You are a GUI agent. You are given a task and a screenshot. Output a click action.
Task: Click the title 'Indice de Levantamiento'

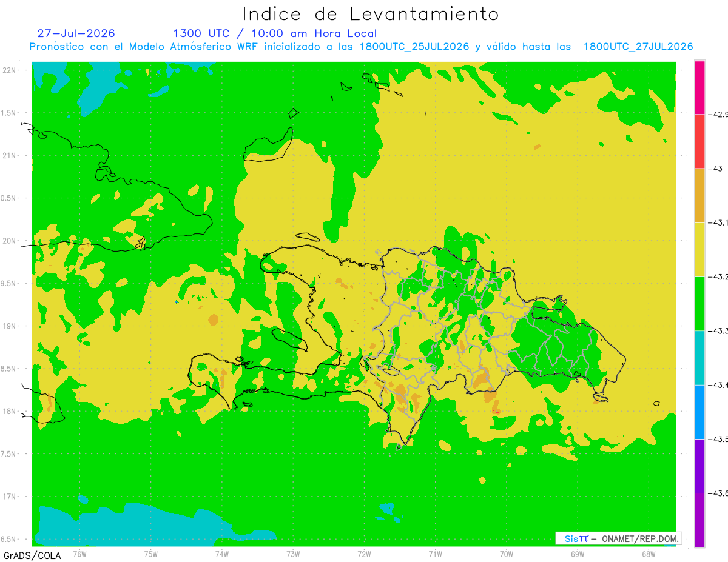pyautogui.click(x=371, y=14)
